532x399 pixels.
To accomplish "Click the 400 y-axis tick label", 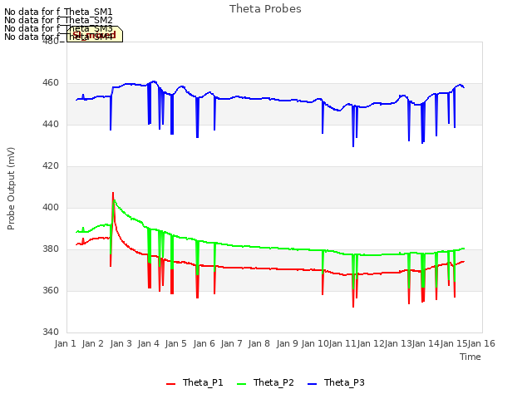I will [51, 207].
